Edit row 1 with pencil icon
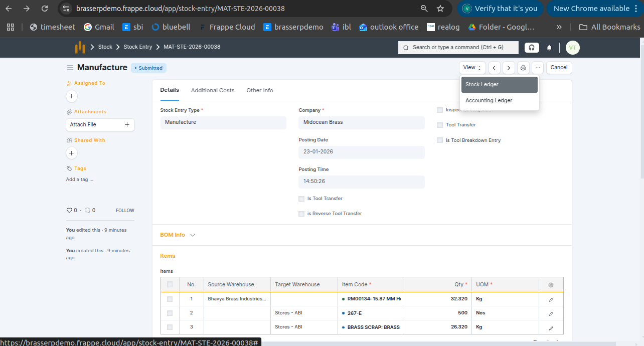Image resolution: width=644 pixels, height=346 pixels. 551,299
